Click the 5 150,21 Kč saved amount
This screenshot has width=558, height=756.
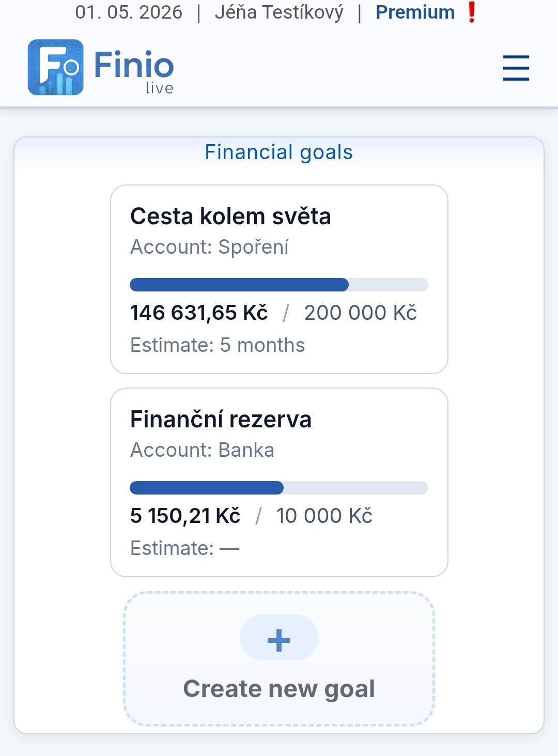pos(185,516)
